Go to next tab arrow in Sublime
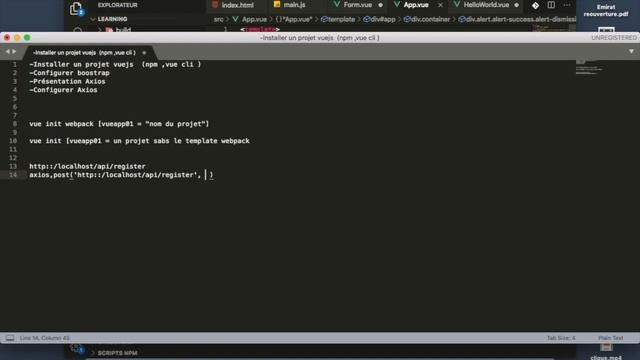640x360 pixels. [14, 52]
